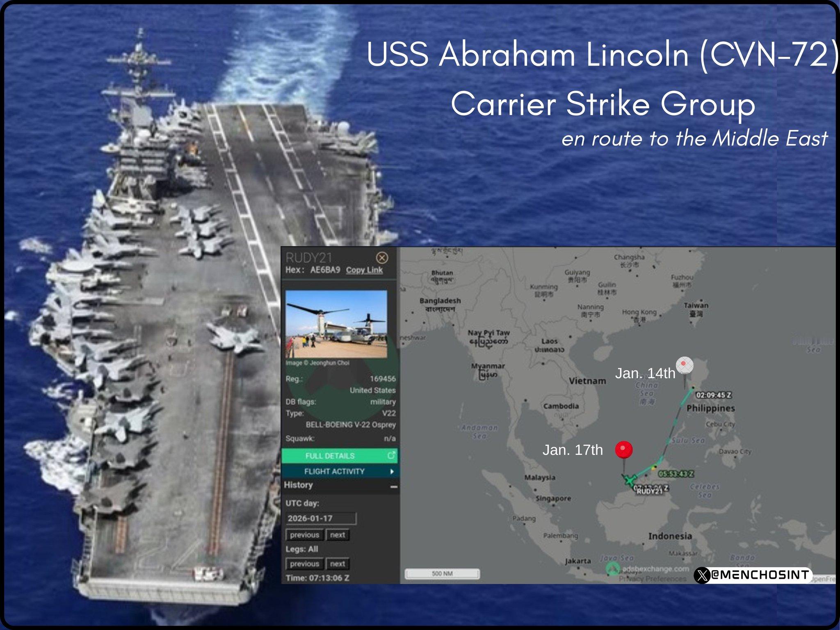
Task: Select previous flight leg
Action: [304, 564]
